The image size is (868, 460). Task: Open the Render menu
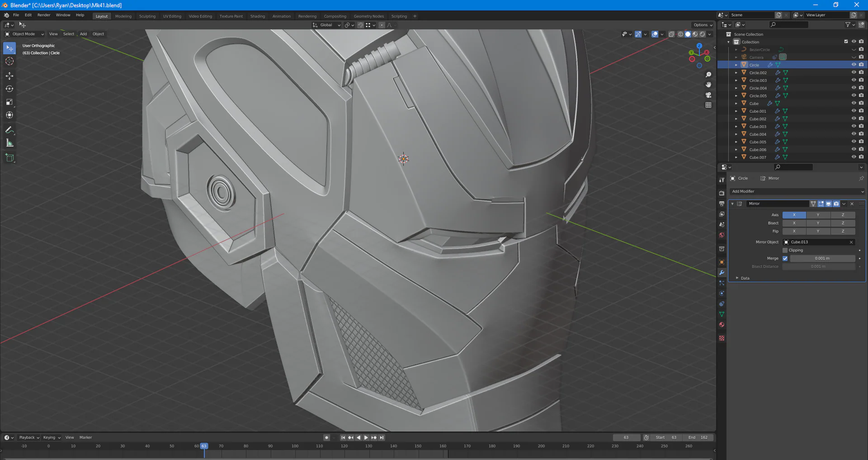[x=44, y=15]
